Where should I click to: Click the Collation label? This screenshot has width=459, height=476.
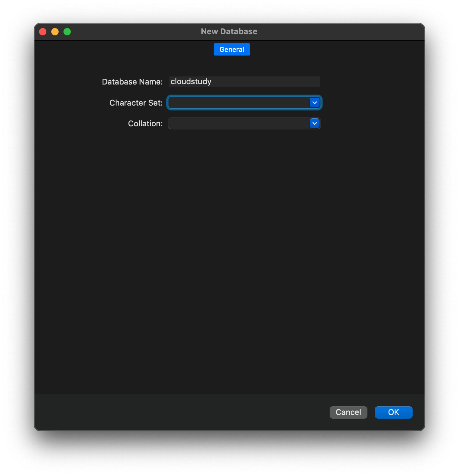tap(145, 124)
